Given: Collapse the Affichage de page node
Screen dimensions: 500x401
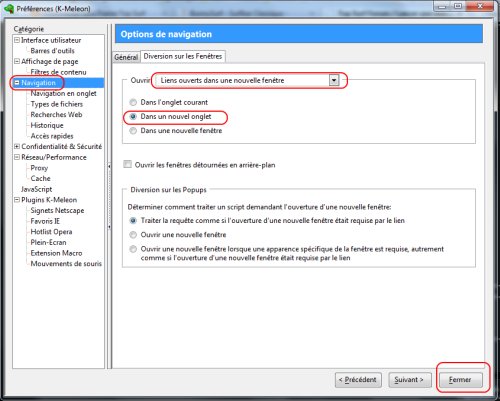Looking at the screenshot, I should tap(17, 61).
